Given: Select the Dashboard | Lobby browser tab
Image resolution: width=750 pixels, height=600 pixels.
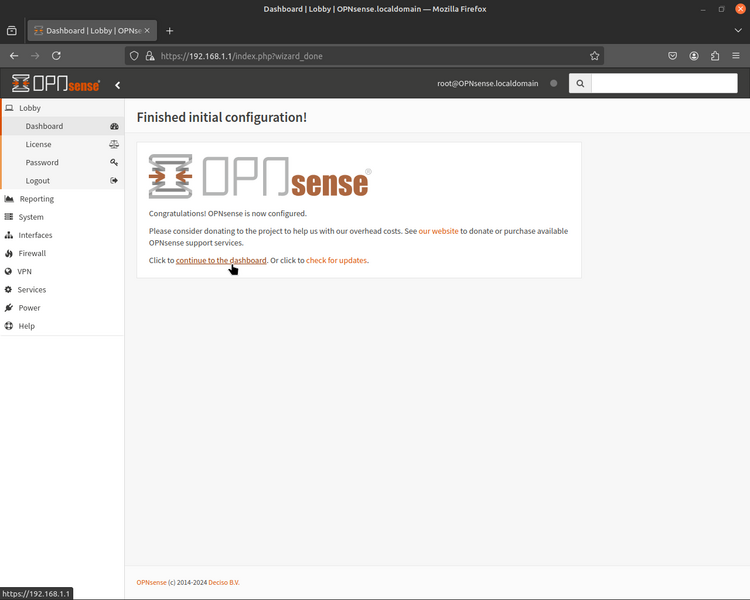Looking at the screenshot, I should click(92, 31).
